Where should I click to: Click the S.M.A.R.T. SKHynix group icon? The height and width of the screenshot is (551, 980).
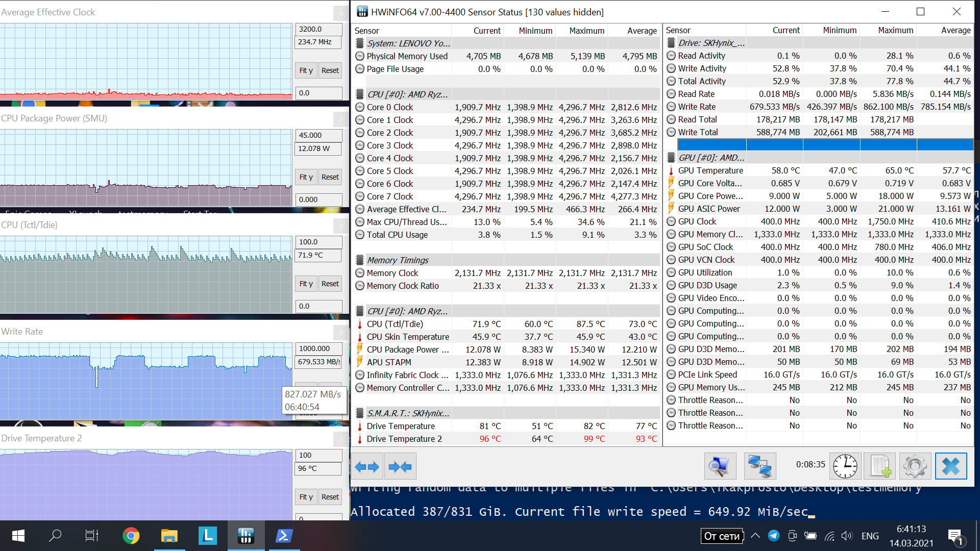pyautogui.click(x=360, y=413)
